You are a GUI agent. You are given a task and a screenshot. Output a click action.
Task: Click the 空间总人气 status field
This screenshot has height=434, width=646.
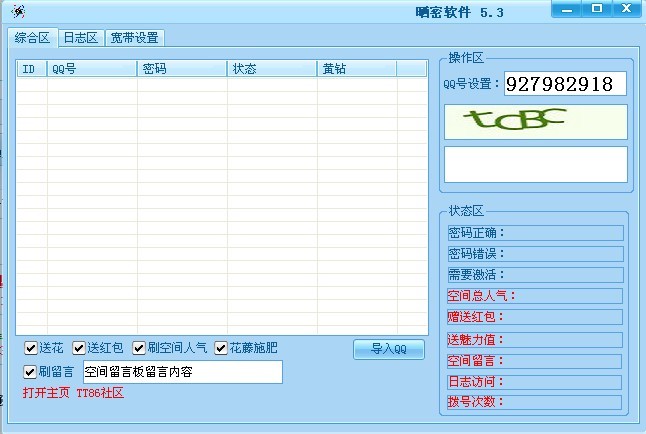535,296
